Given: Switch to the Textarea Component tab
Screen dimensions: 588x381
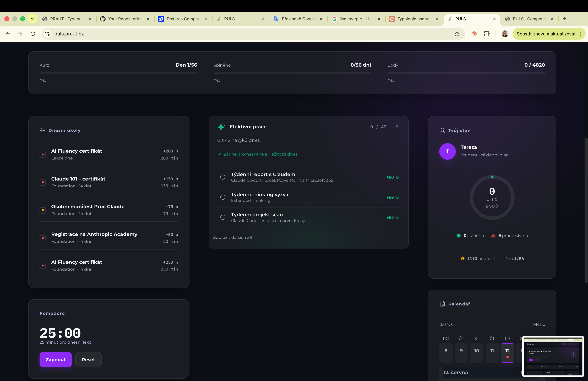Looking at the screenshot, I should [x=182, y=19].
